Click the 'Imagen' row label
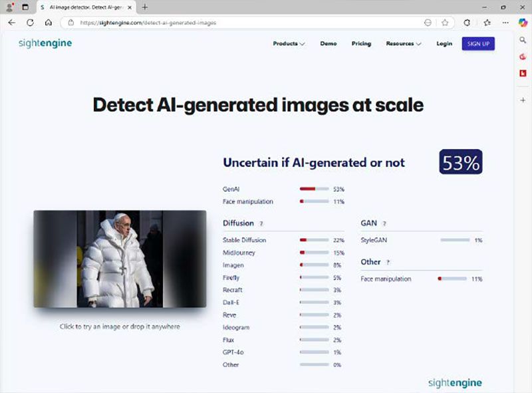This screenshot has width=532, height=393. [x=233, y=265]
